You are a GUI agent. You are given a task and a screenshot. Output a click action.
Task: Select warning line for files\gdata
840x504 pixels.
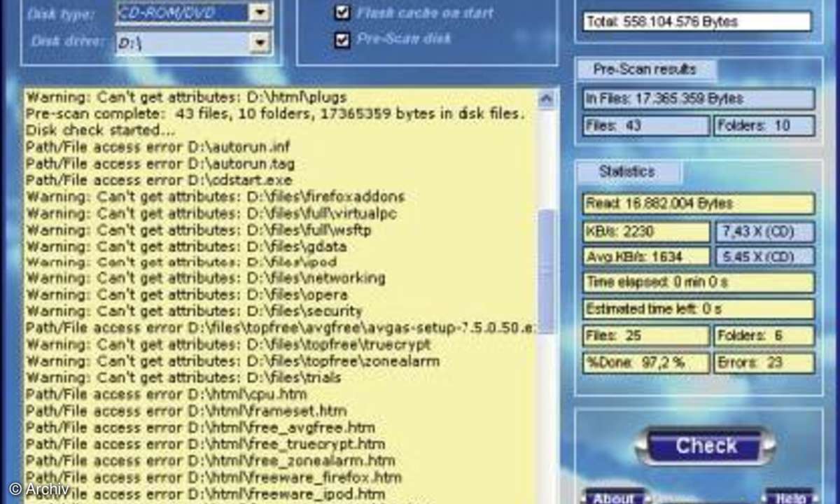tap(186, 246)
